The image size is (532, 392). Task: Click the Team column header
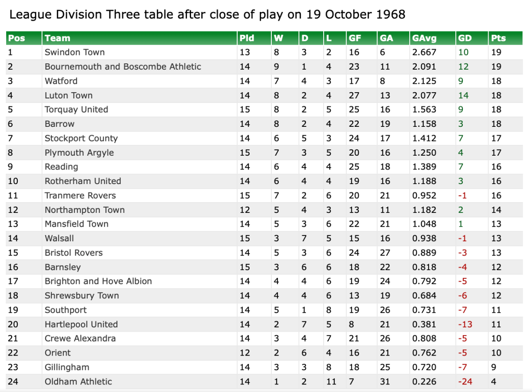click(x=57, y=38)
